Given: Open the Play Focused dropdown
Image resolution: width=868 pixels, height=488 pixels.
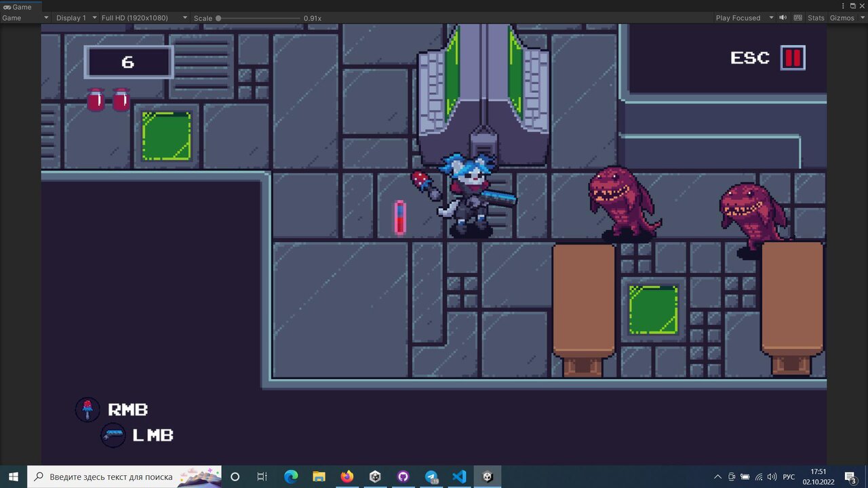Looking at the screenshot, I should pyautogui.click(x=744, y=18).
